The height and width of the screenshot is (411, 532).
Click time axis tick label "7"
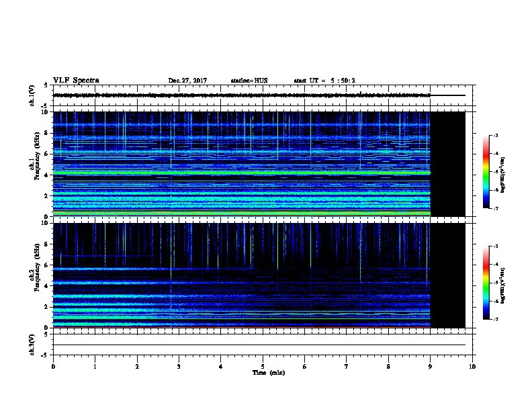(x=347, y=367)
